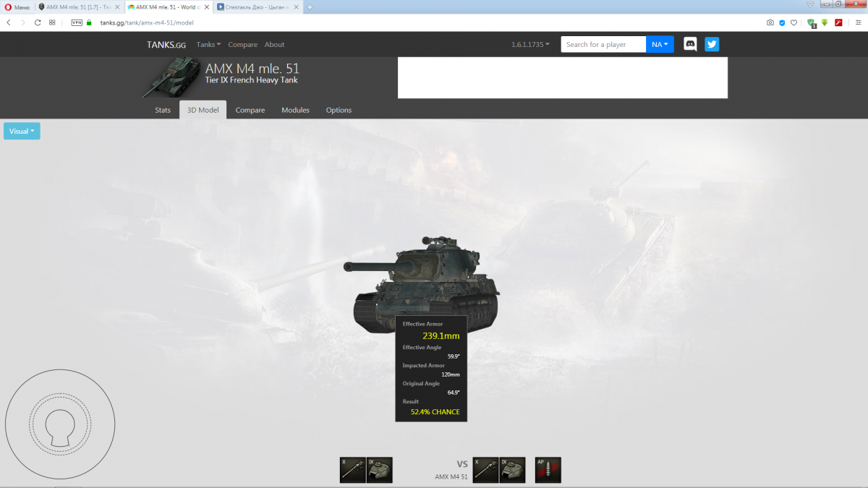Open the Modules tab

click(295, 110)
